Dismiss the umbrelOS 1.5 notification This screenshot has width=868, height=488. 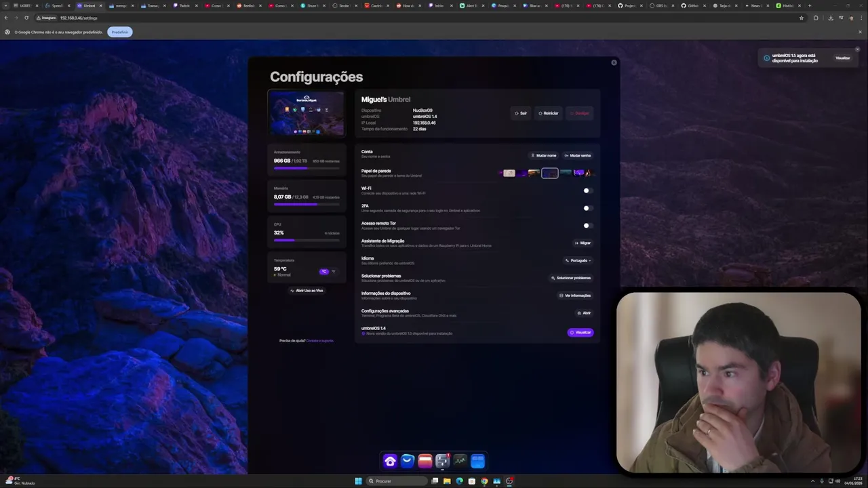coord(857,49)
